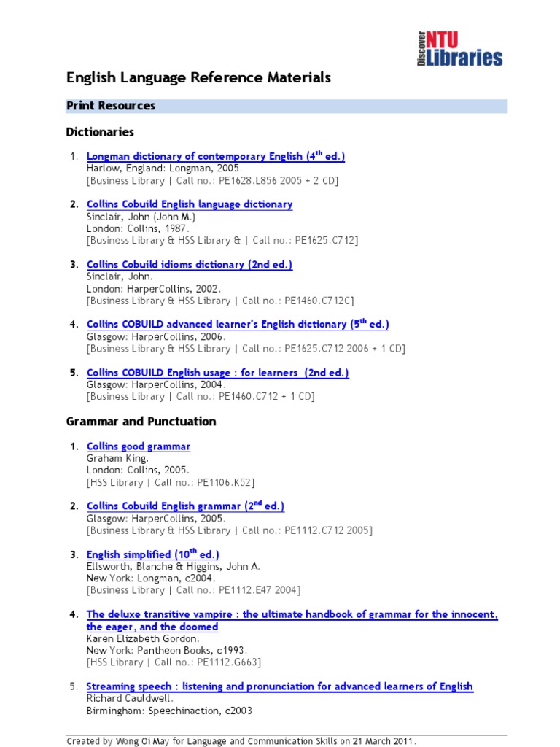The height and width of the screenshot is (747, 560).
Task: Click the Dictionaries subheading
Action: [100, 132]
